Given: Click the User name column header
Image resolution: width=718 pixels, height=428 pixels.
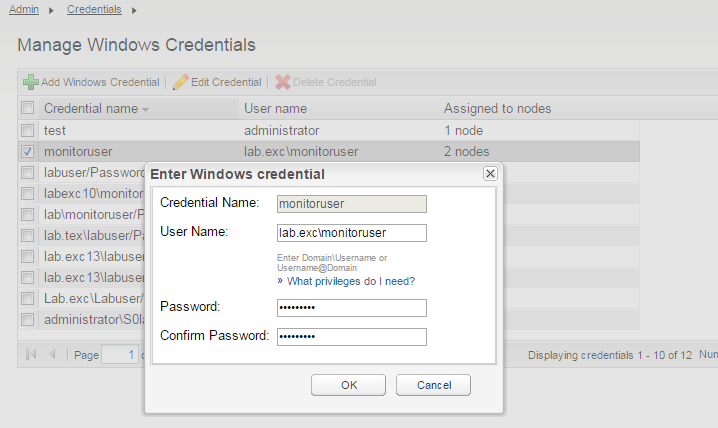Looking at the screenshot, I should point(275,108).
